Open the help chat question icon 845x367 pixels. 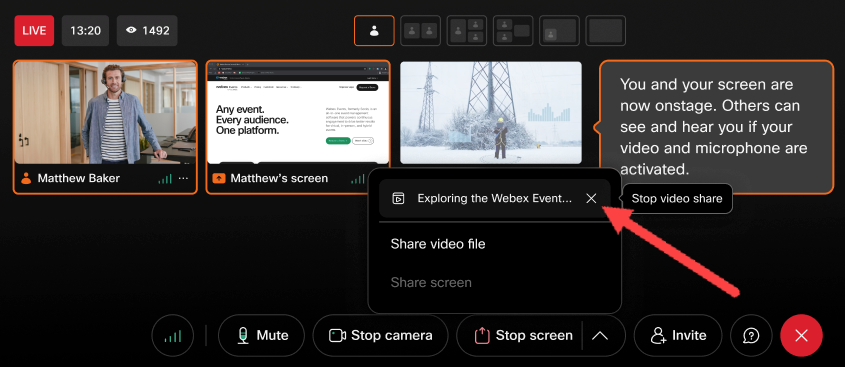[751, 336]
